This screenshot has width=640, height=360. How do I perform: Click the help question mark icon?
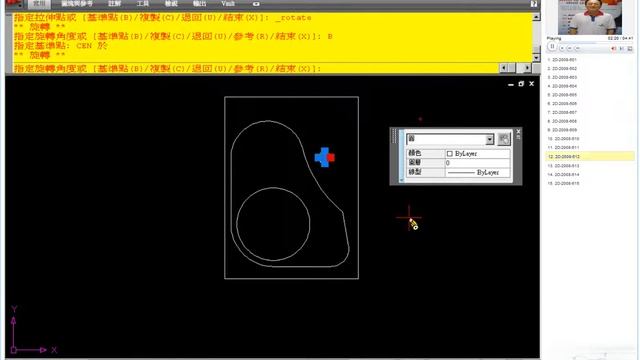click(533, 4)
